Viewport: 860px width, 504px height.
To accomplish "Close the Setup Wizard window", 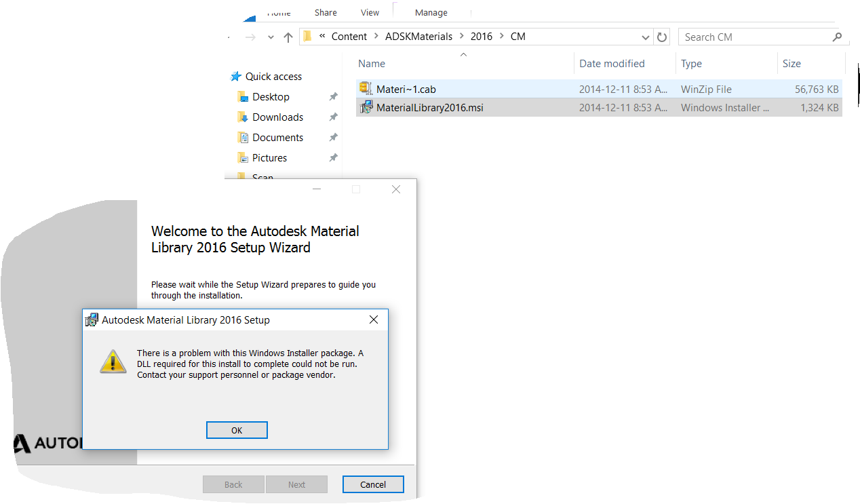I will (396, 190).
